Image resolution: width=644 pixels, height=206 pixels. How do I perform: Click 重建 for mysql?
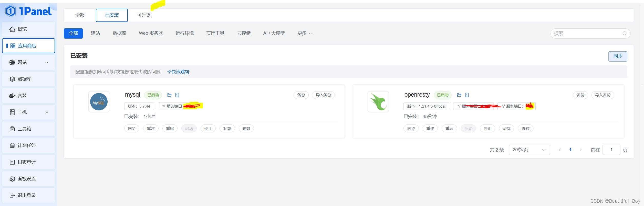[151, 128]
